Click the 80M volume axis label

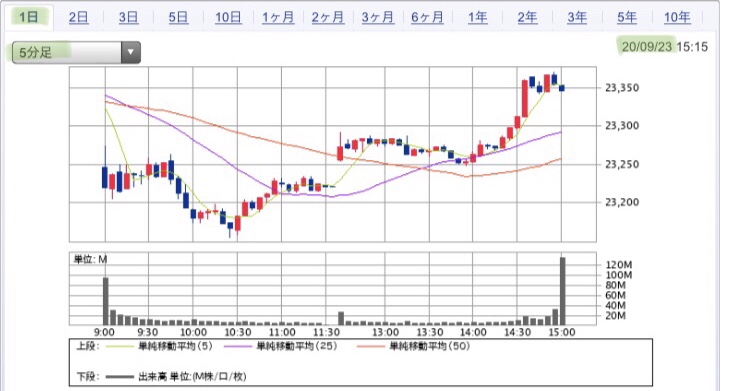coord(615,285)
